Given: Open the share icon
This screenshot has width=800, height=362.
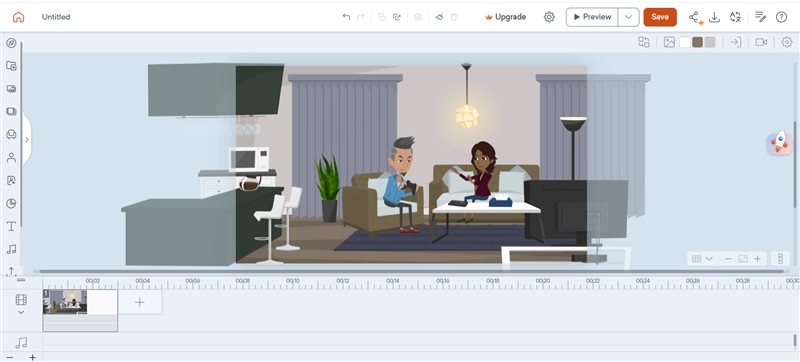Looking at the screenshot, I should 694,17.
